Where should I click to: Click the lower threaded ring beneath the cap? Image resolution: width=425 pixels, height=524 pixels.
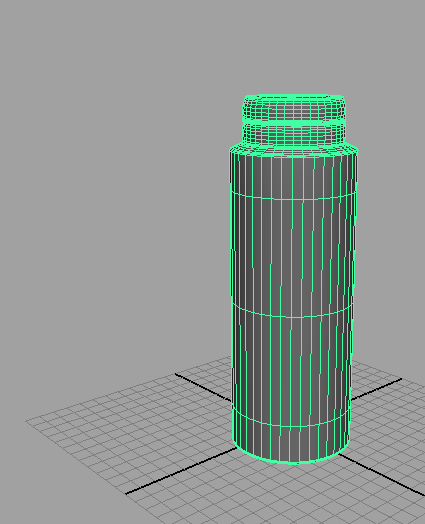click(x=294, y=135)
